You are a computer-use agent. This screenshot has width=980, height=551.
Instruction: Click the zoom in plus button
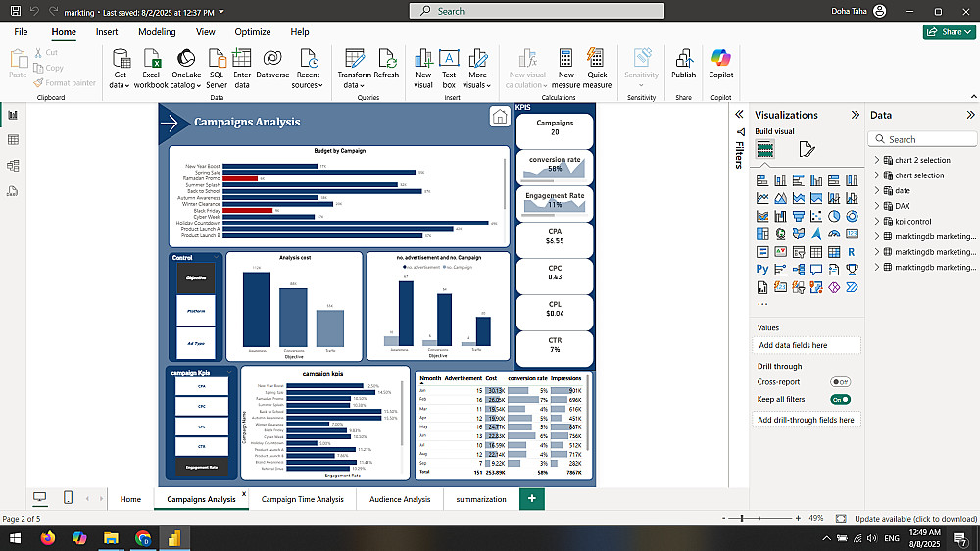click(x=798, y=518)
